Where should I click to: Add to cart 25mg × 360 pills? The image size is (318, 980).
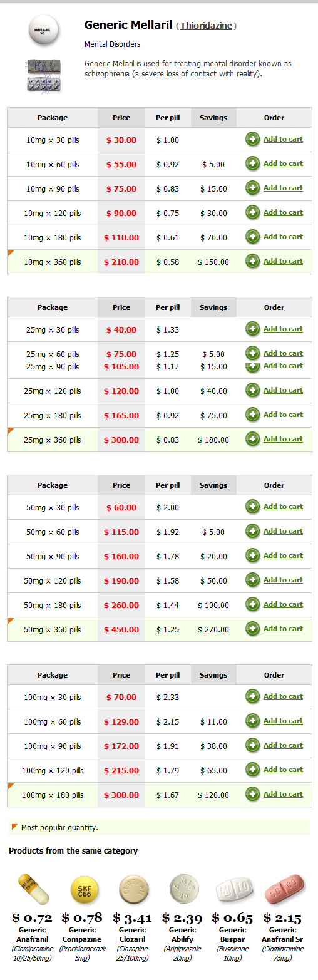tap(283, 439)
